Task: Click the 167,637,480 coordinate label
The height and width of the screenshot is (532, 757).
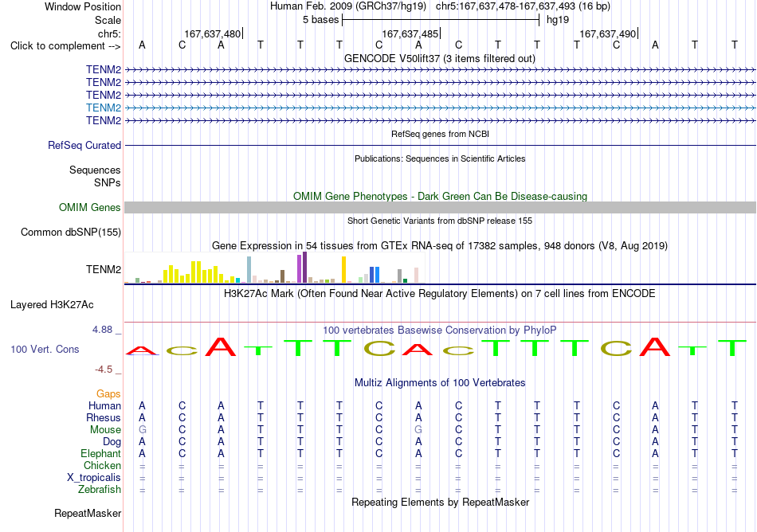Action: point(212,33)
